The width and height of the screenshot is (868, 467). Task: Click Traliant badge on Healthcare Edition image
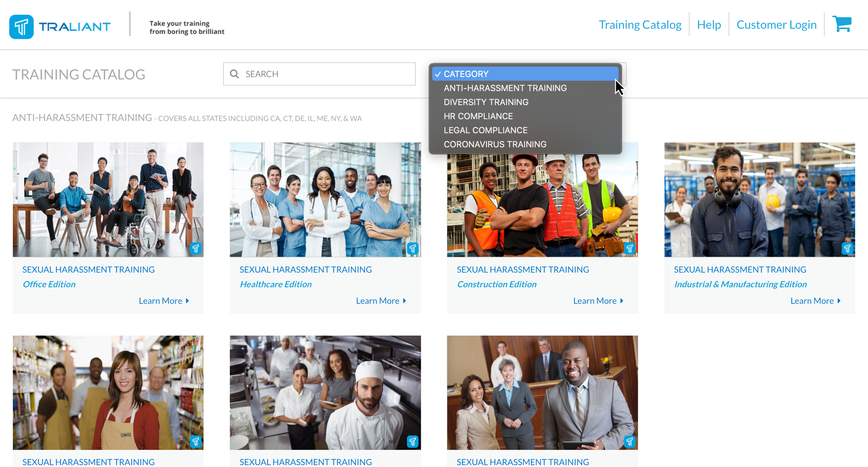coord(413,249)
